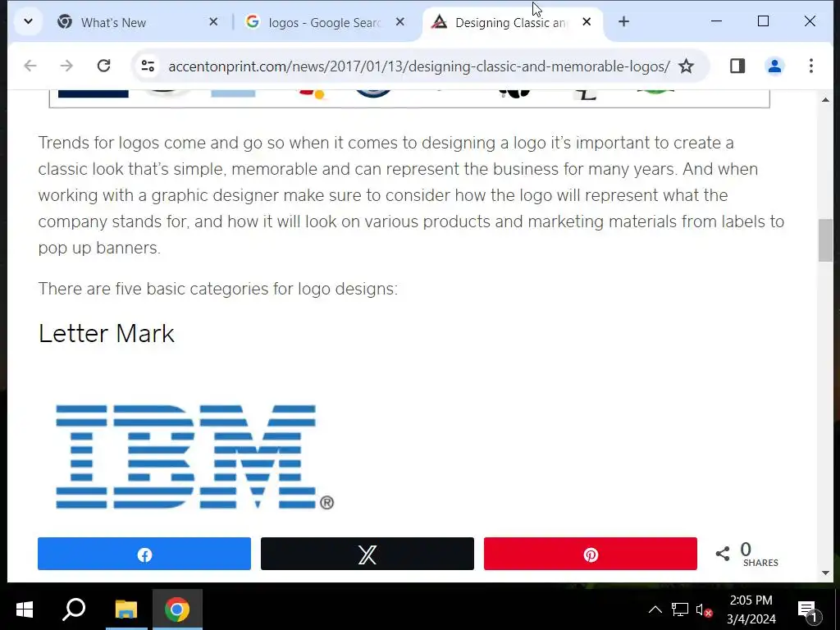The width and height of the screenshot is (840, 630).
Task: Click the page scrollbar down arrow
Action: click(x=825, y=573)
